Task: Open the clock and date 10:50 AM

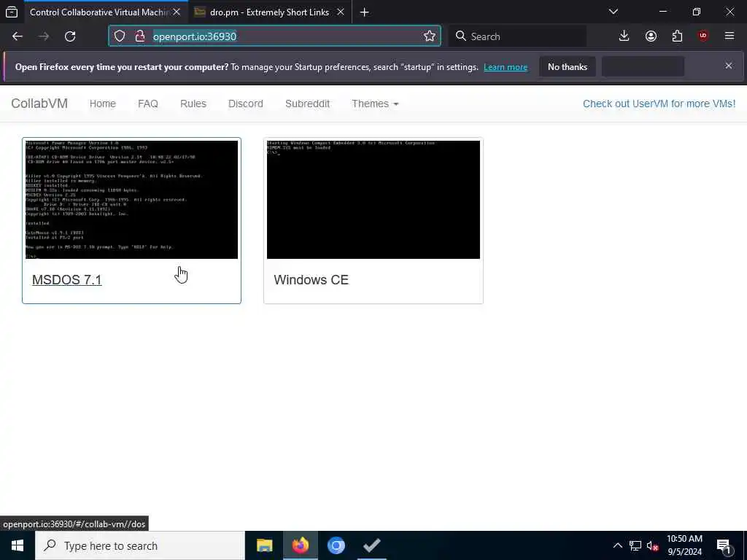Action: pyautogui.click(x=684, y=545)
